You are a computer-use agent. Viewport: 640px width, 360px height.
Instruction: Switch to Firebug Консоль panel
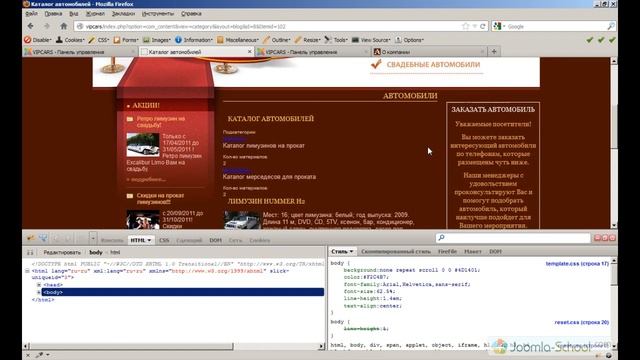coord(112,240)
